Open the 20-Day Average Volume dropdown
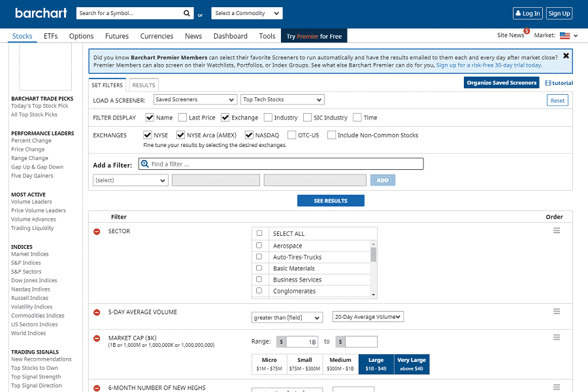 [368, 317]
